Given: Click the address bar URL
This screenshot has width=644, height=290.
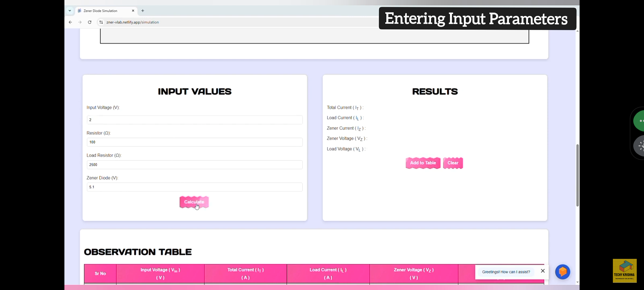Looking at the screenshot, I should pyautogui.click(x=133, y=22).
